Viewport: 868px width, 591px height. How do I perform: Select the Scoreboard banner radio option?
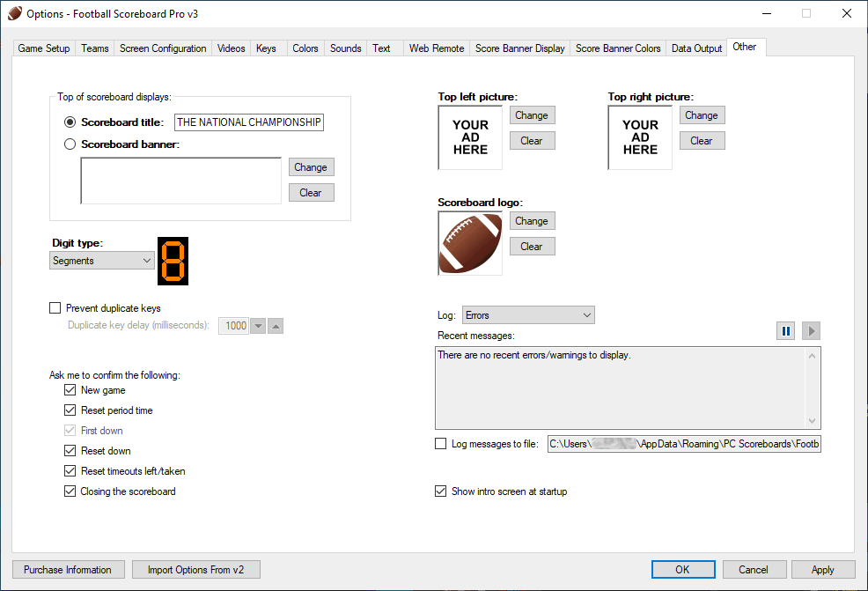(x=70, y=144)
